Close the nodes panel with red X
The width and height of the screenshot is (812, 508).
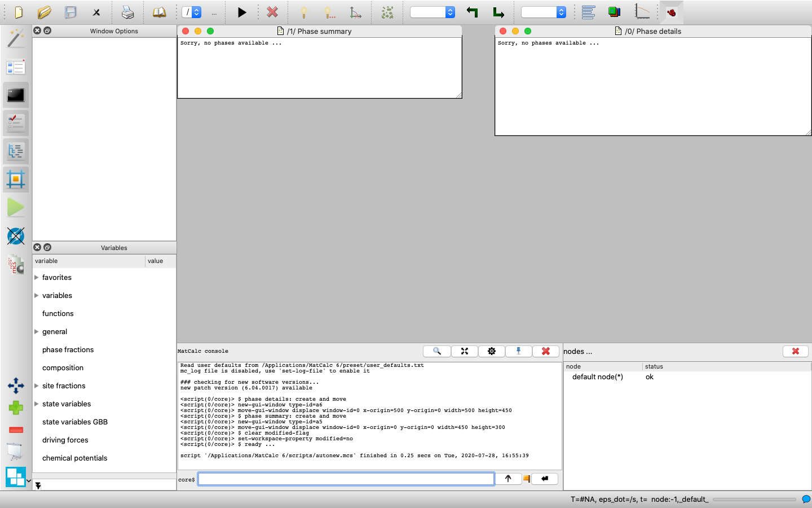(795, 351)
